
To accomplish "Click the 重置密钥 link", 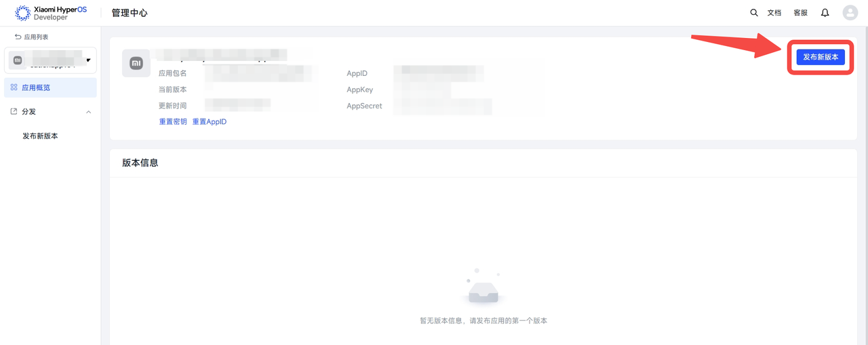I will pos(172,121).
